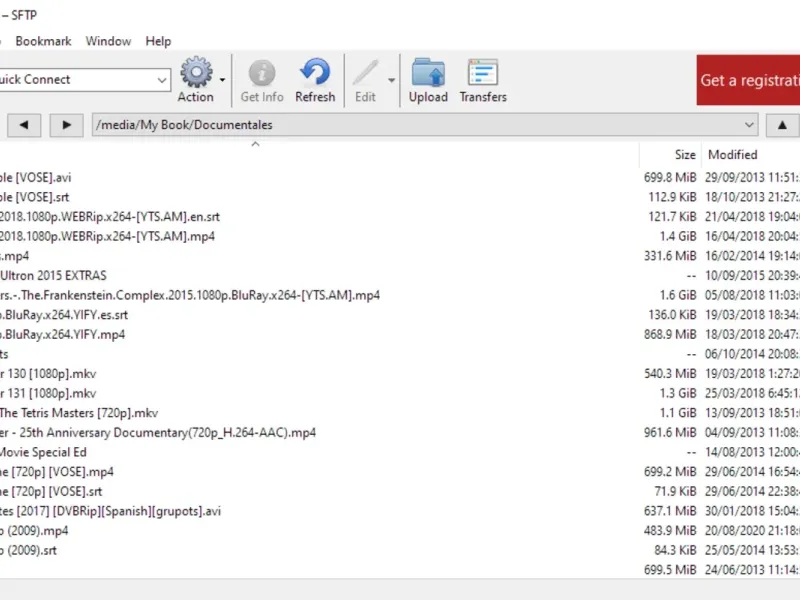Select the 130 [1080p].mkv file
This screenshot has height=600, width=800.
48,374
